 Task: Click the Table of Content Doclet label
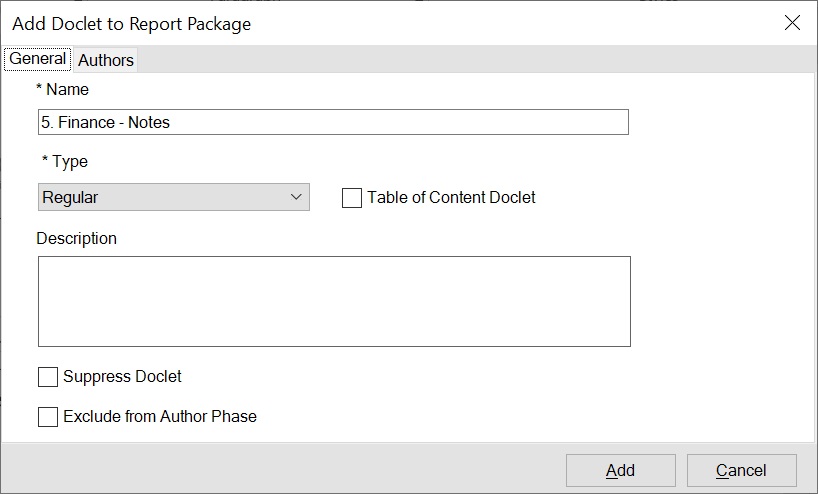point(451,198)
